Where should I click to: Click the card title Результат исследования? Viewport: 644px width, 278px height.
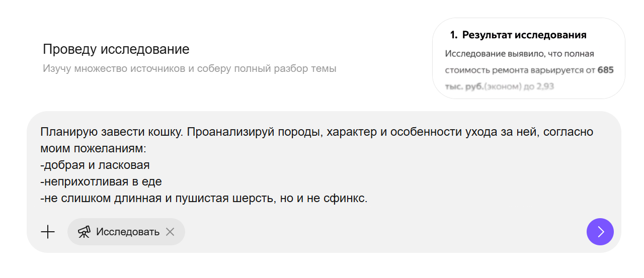coord(524,35)
